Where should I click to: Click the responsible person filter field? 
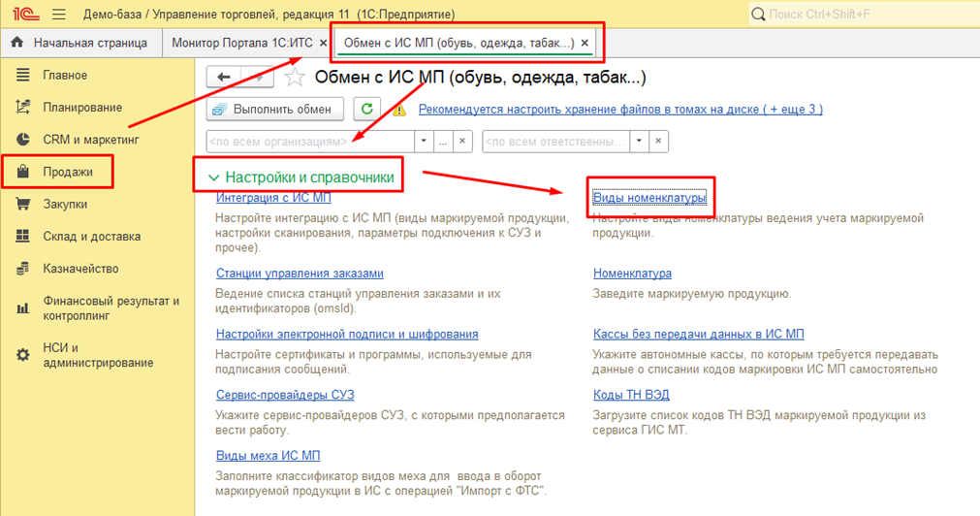click(556, 142)
